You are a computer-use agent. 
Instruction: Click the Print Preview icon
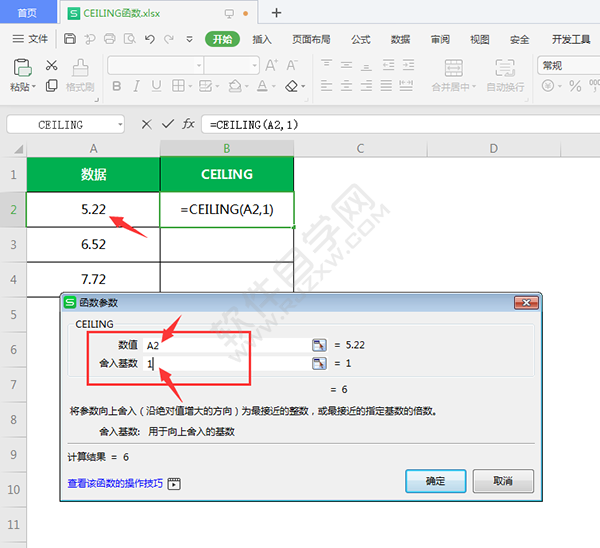click(130, 39)
